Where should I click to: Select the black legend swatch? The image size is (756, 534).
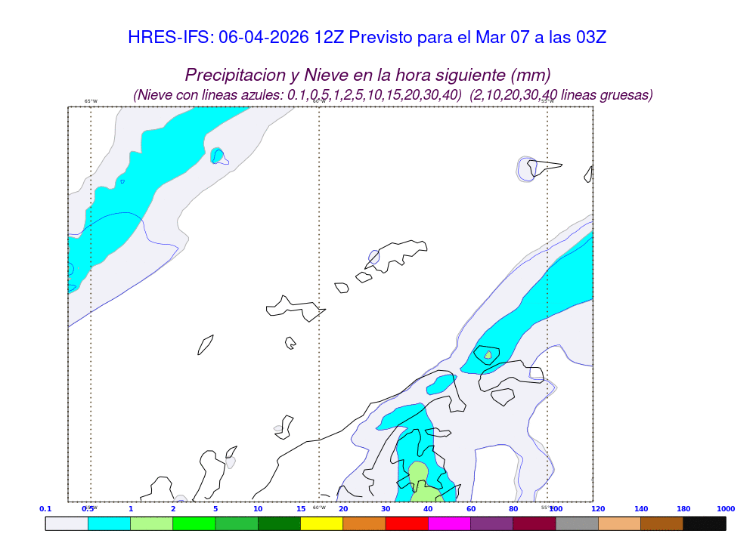[704, 523]
